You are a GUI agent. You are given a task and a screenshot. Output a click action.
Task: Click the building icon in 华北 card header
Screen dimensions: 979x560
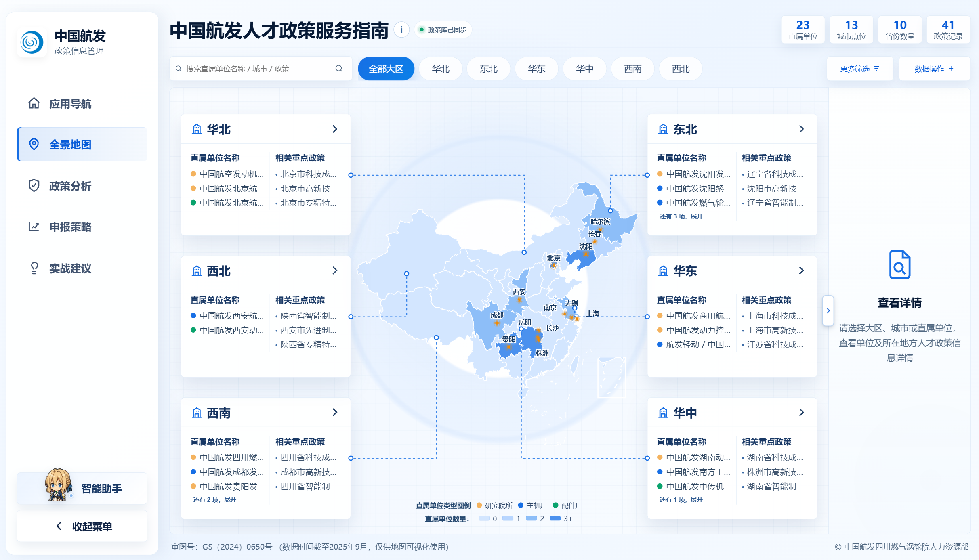(197, 129)
